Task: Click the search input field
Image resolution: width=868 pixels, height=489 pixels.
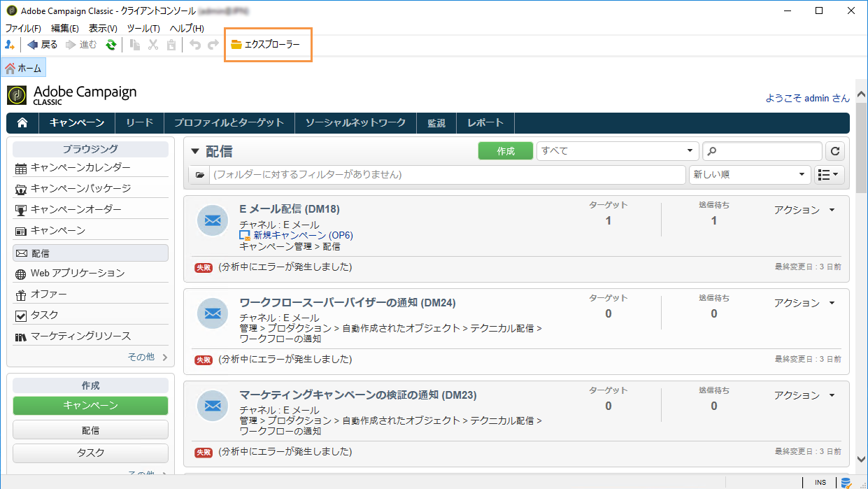Action: click(x=762, y=151)
